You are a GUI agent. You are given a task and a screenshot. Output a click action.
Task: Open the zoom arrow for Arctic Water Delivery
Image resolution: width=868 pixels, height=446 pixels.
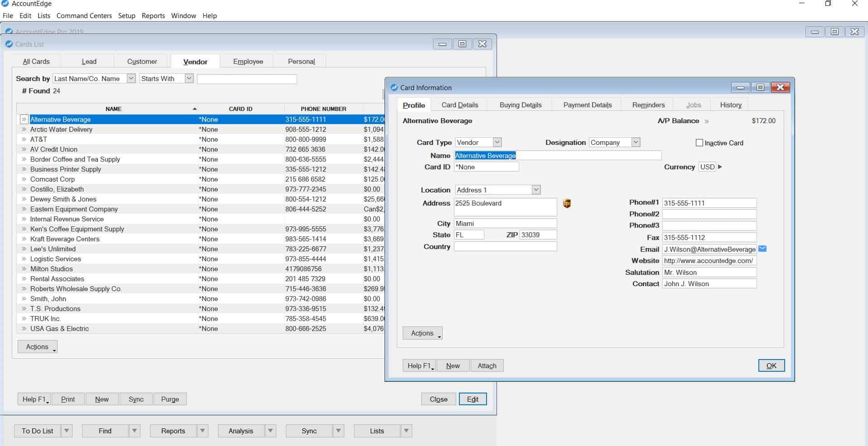pos(24,129)
